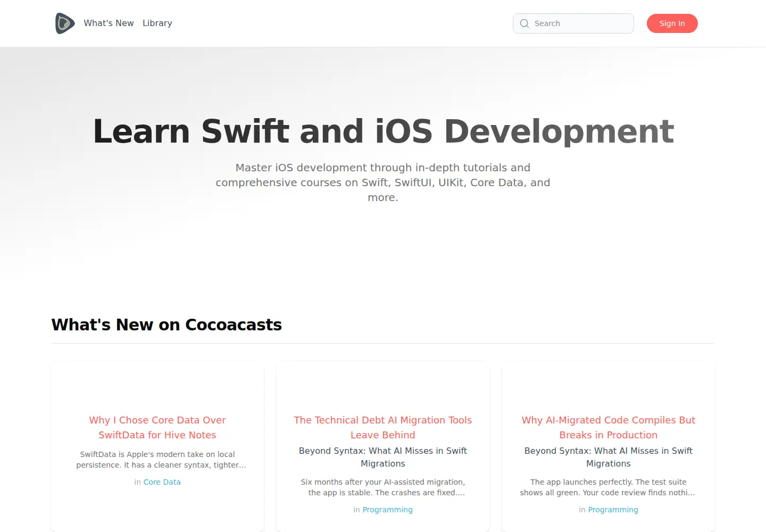766x532 pixels.
Task: Open The Technical Debt AI Migration Tools article
Action: tap(383, 427)
